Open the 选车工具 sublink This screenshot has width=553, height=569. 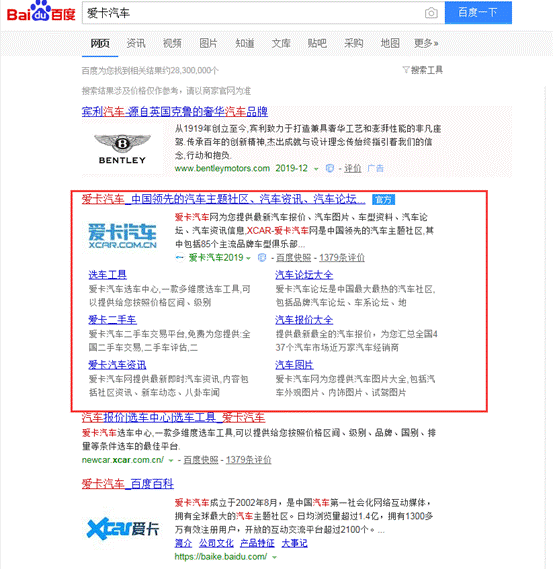[x=107, y=275]
